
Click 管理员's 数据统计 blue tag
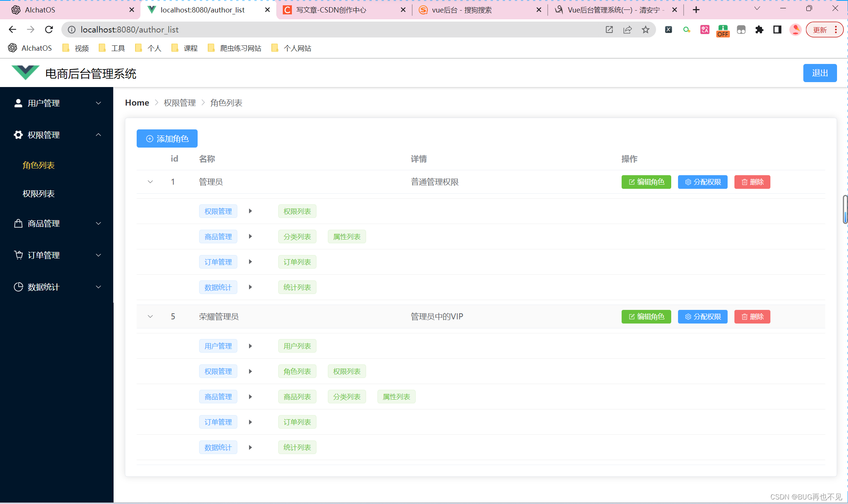[218, 287]
